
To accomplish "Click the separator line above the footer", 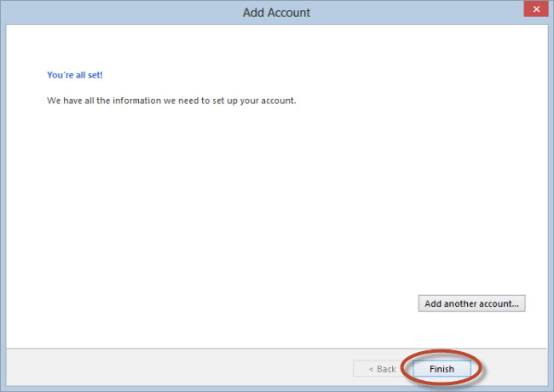I will click(277, 349).
